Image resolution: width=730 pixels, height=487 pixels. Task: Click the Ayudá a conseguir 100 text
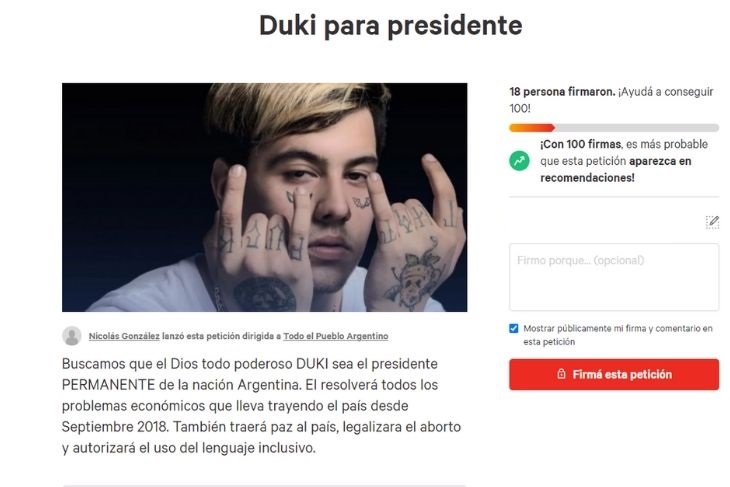tap(611, 100)
